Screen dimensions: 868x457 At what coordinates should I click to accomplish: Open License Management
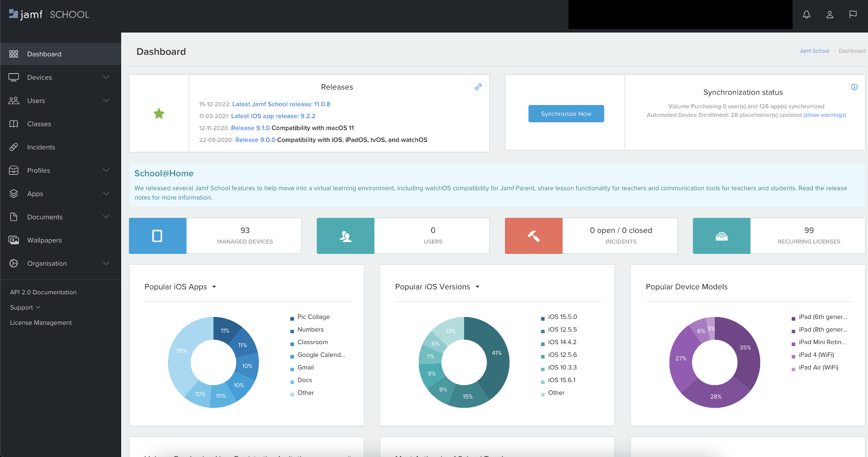point(41,323)
